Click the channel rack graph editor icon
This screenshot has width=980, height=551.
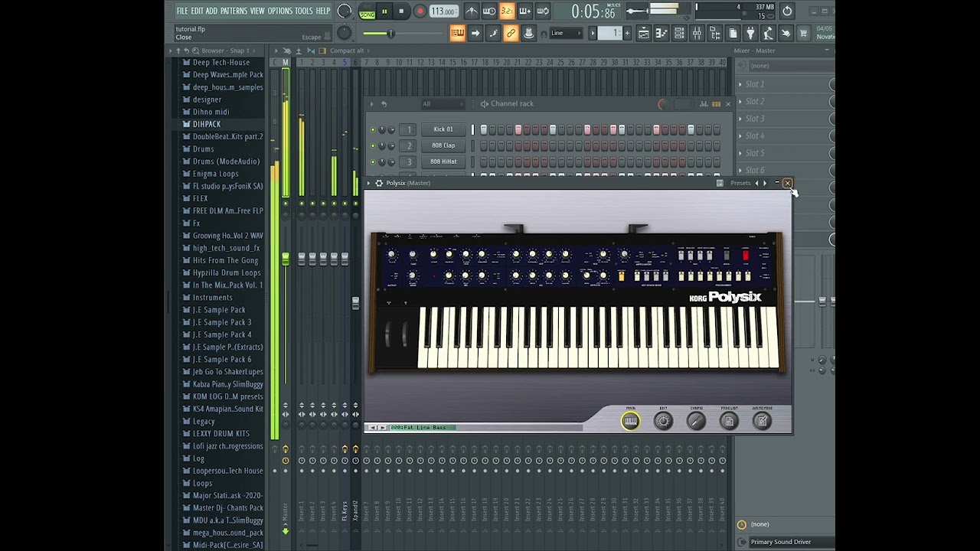(x=705, y=104)
